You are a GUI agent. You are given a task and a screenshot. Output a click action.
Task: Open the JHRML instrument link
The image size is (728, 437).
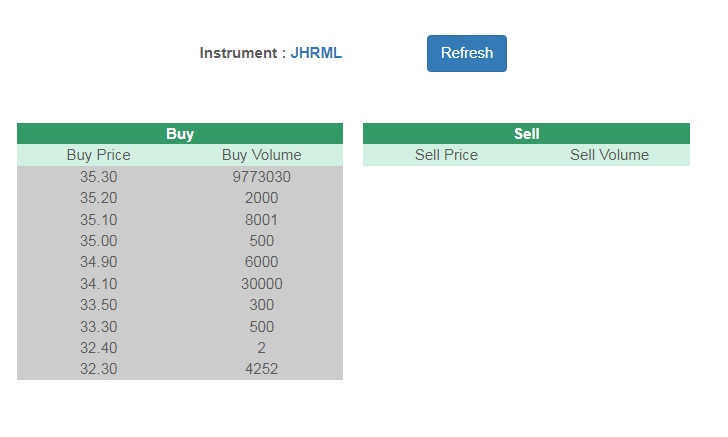point(316,53)
